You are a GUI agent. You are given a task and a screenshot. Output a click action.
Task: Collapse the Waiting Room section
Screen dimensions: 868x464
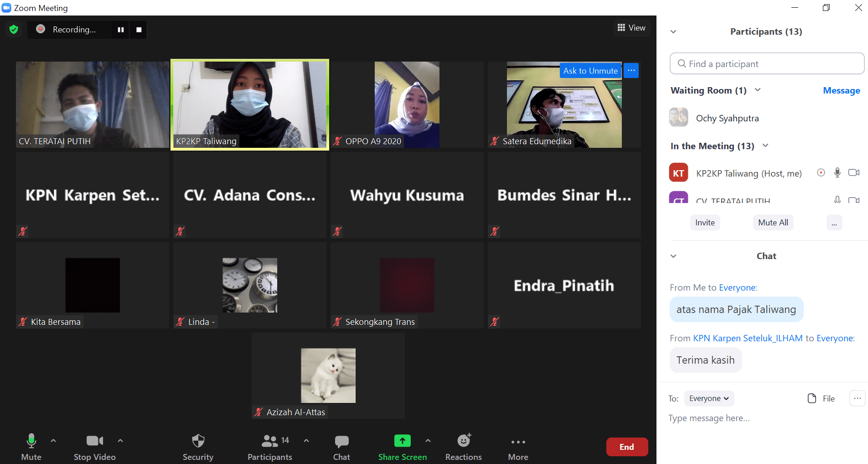[758, 90]
